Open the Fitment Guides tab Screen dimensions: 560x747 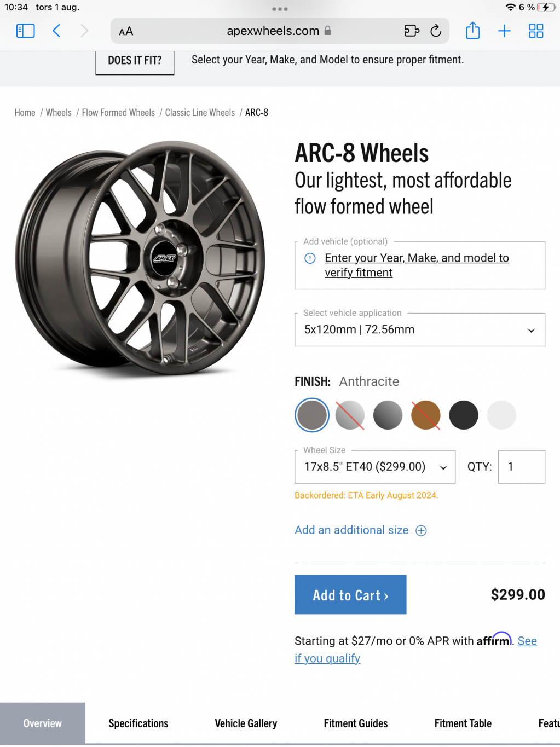(356, 723)
